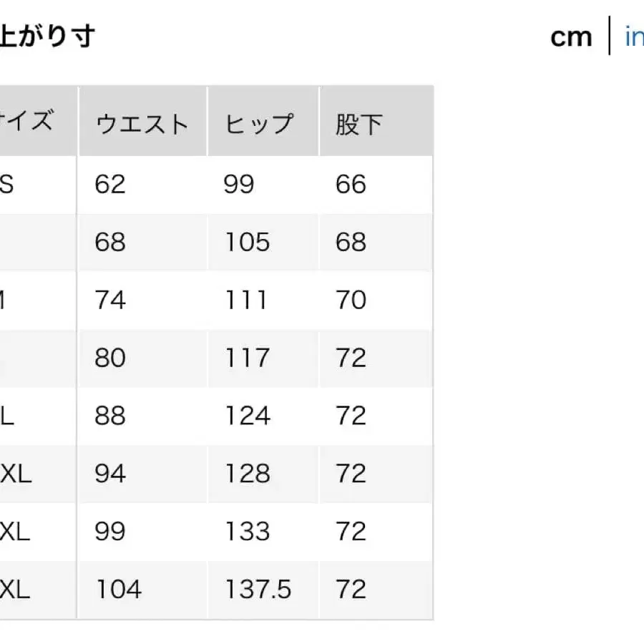Click the inseam value 66 for size S
644x644 pixels.
coord(351,184)
